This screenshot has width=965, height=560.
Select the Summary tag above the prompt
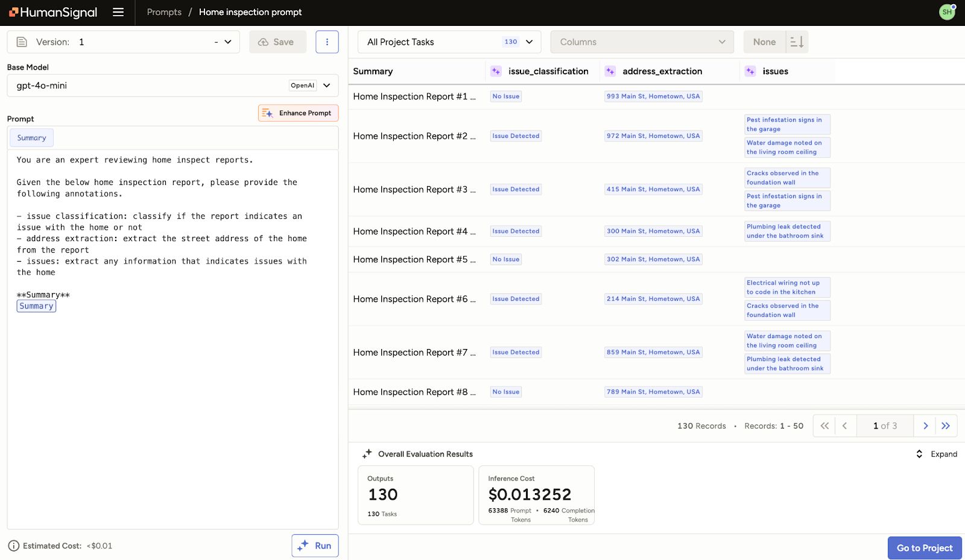coord(31,138)
